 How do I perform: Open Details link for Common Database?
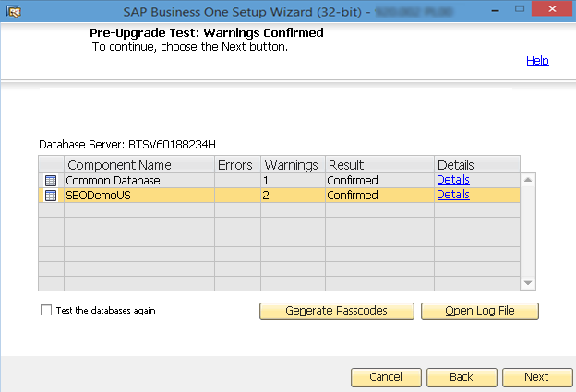click(453, 180)
